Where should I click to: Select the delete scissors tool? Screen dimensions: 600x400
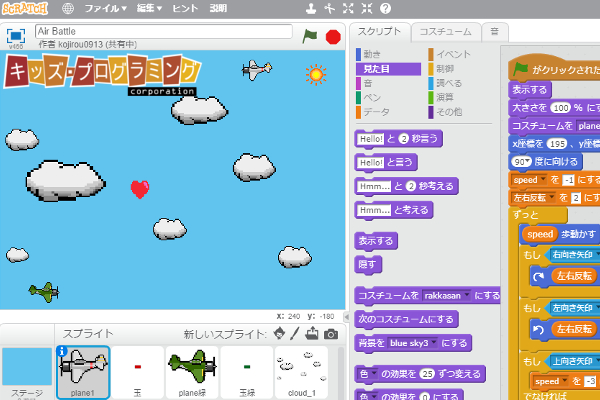tap(329, 8)
